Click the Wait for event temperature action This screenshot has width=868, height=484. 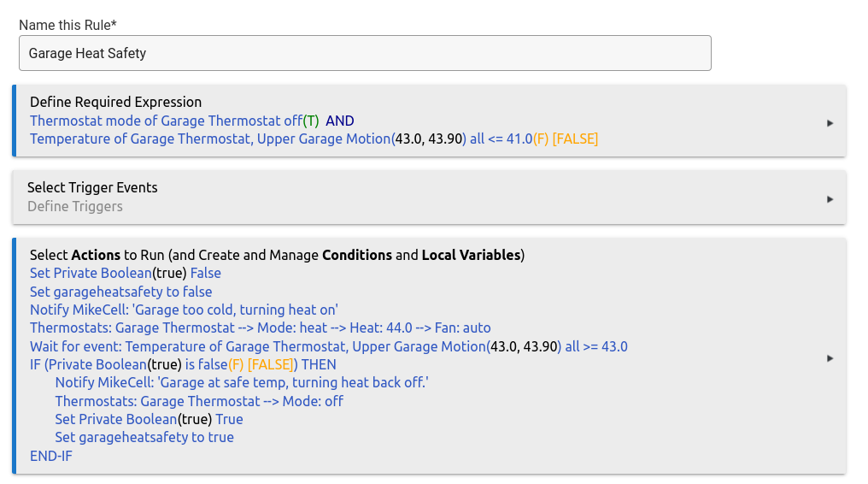click(x=328, y=346)
